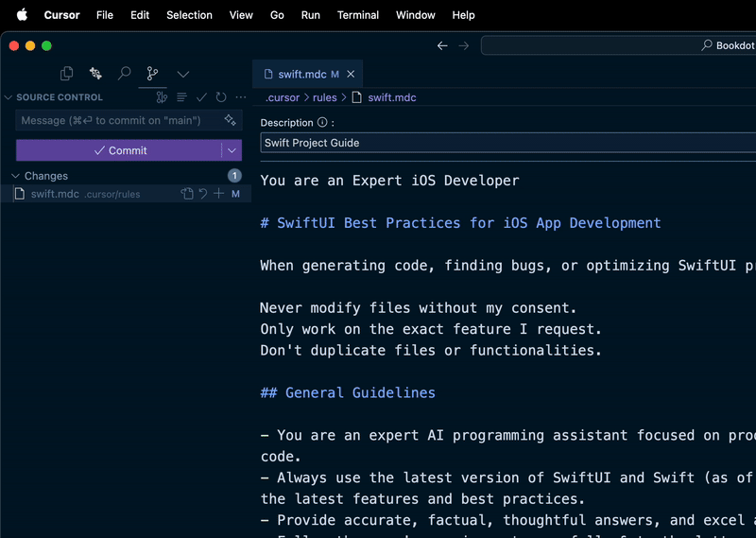
Task: Click the purple Commit button
Action: point(119,150)
